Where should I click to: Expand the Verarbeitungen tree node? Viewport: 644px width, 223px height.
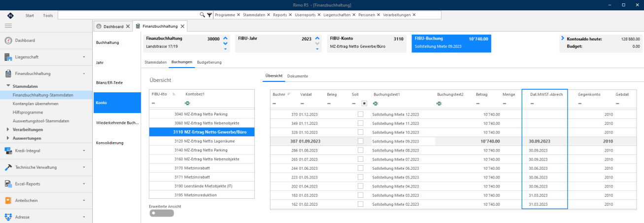8,130
